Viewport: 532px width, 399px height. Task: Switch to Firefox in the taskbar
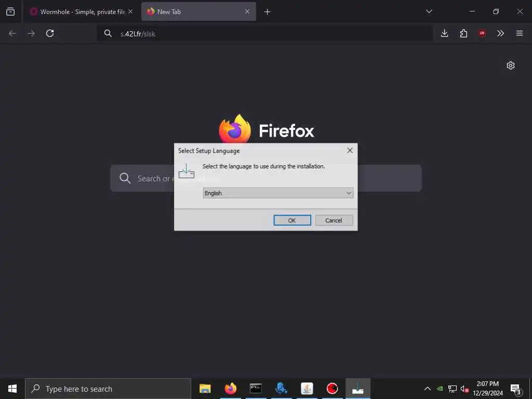pos(230,389)
